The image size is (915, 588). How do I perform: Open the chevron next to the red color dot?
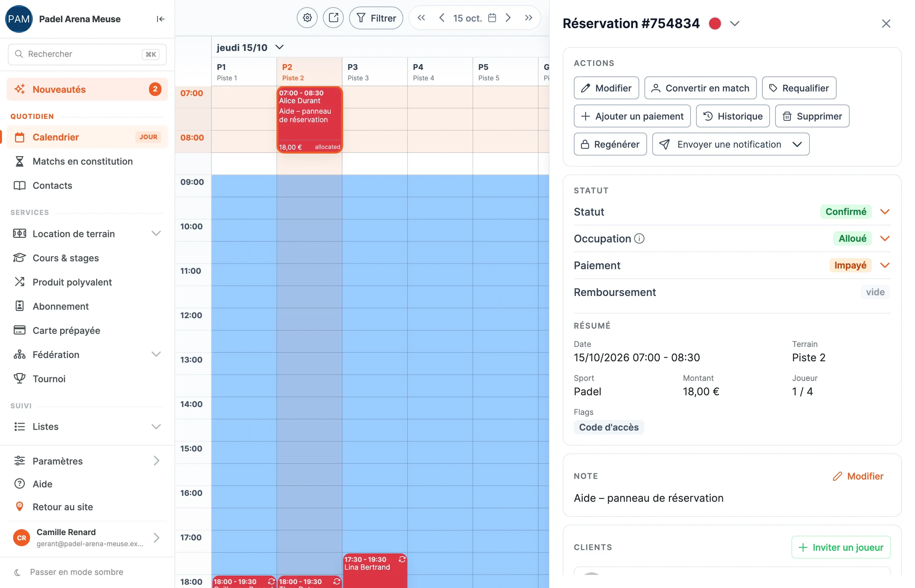click(x=734, y=24)
